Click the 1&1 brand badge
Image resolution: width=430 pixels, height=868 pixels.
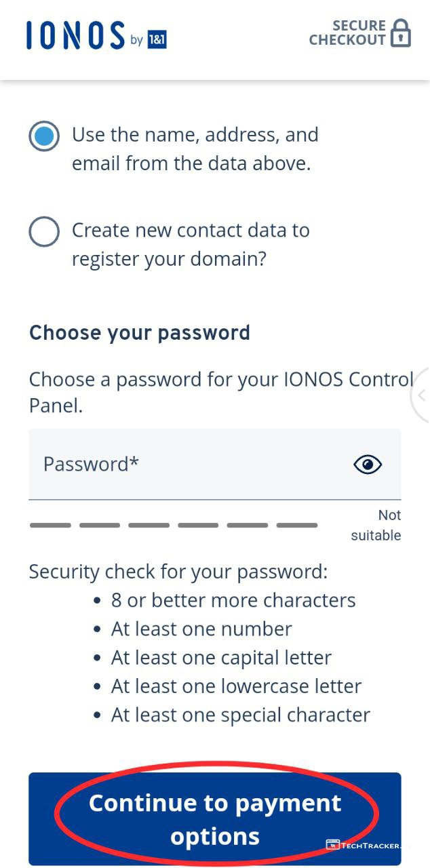tap(157, 40)
